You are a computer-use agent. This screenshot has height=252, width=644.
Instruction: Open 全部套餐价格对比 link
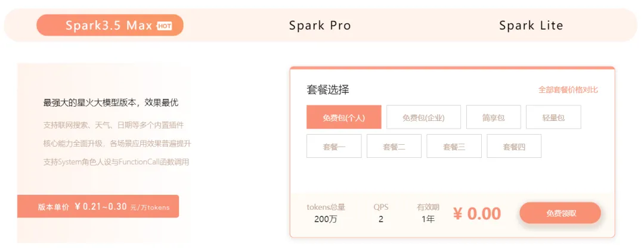click(568, 90)
